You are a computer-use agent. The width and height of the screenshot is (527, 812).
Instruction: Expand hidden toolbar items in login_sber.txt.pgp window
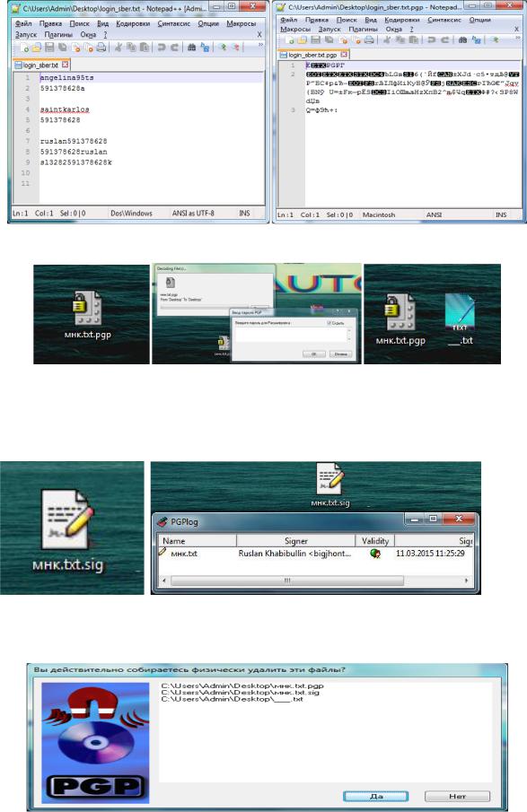pyautogui.click(x=516, y=38)
